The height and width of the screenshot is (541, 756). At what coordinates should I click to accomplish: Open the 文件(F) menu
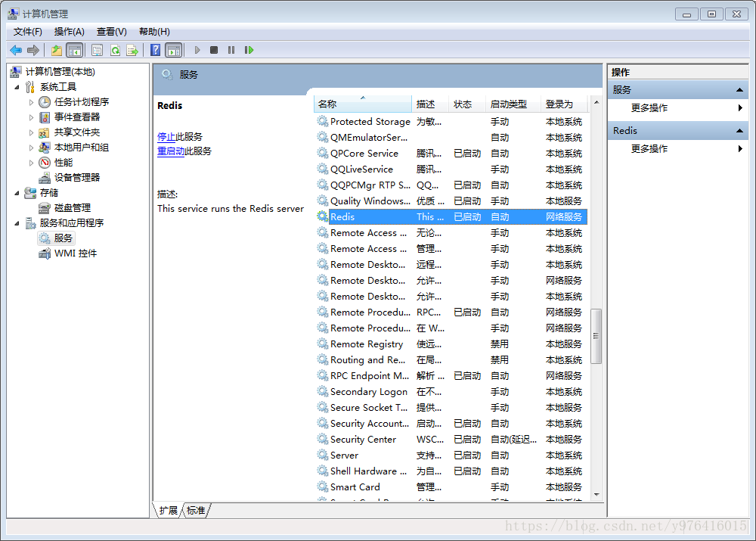point(27,32)
